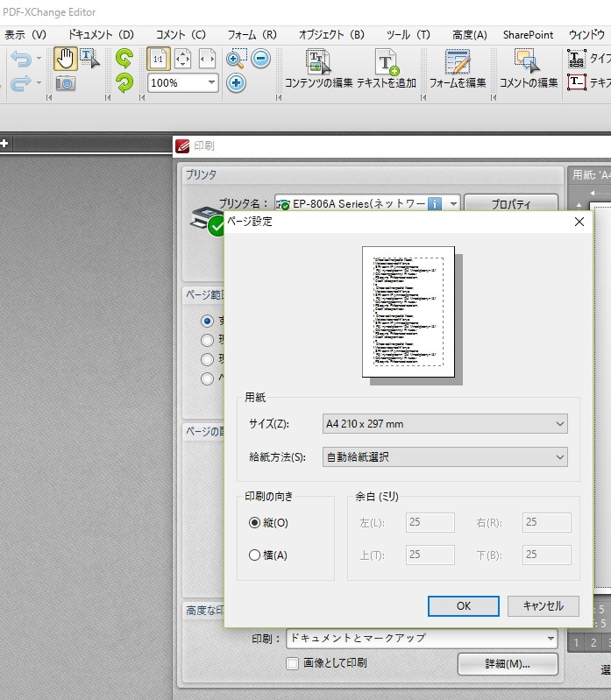Open the paper size A4 dropdown
This screenshot has width=611, height=700.
[443, 424]
